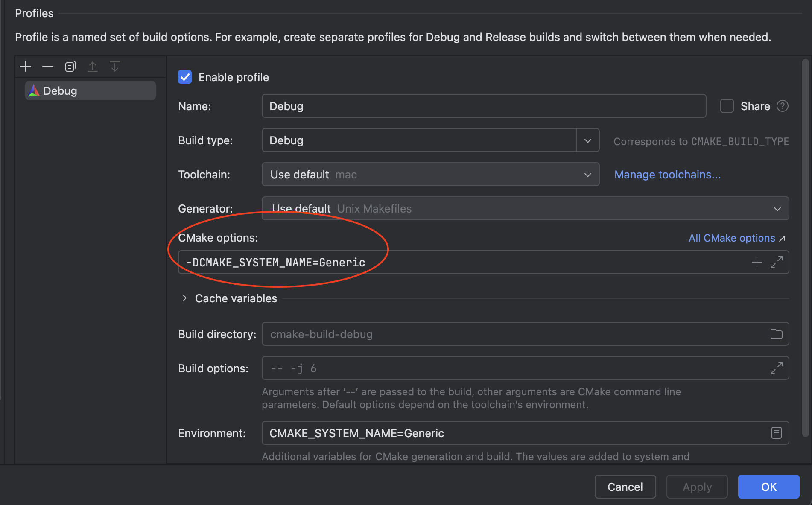Expand the Build options field
The image size is (812, 505).
[x=776, y=368]
